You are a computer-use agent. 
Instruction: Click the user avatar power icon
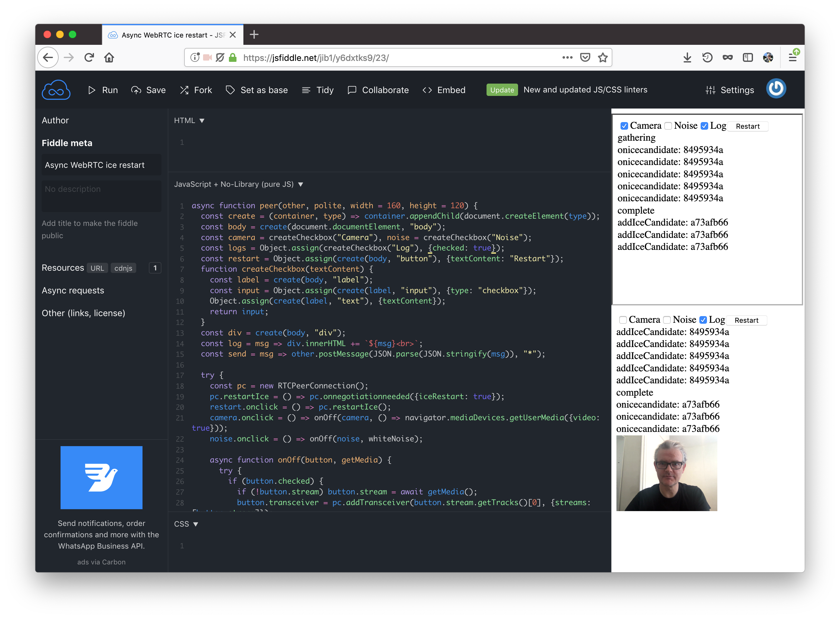coord(776,89)
